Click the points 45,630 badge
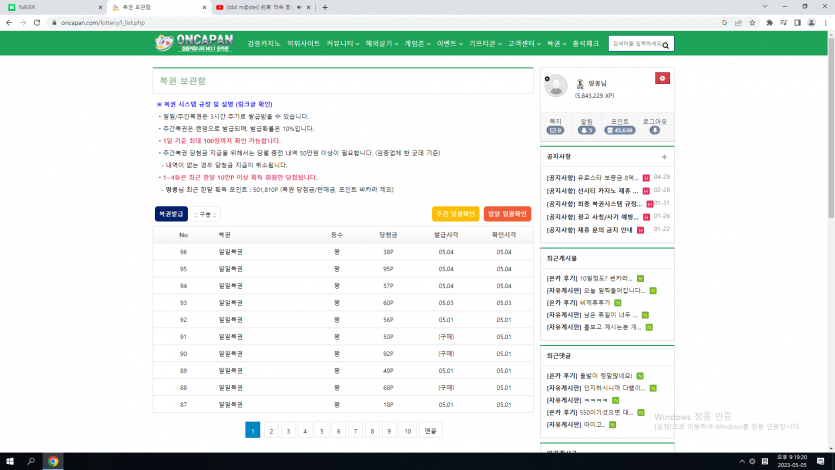Image resolution: width=835 pixels, height=470 pixels. (620, 130)
